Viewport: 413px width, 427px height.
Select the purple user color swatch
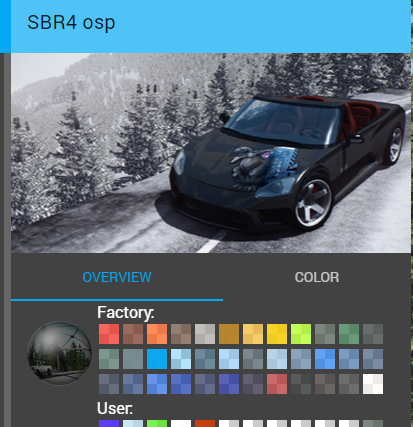coord(109,424)
